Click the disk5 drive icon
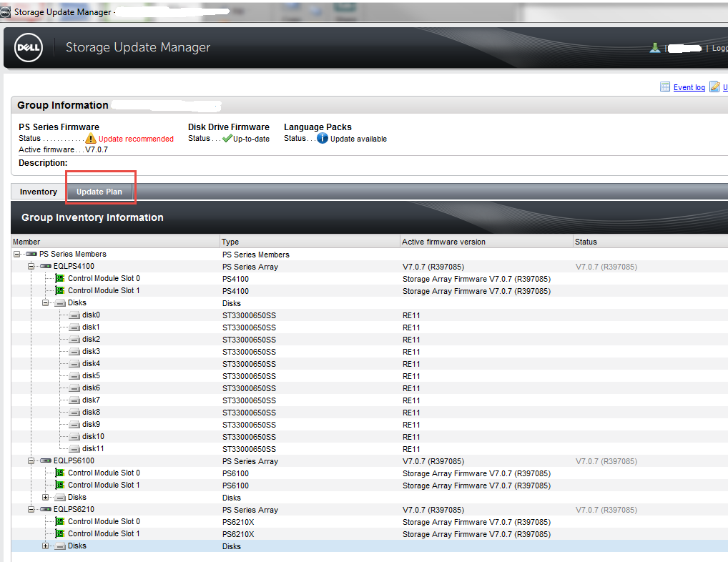This screenshot has height=562, width=728. pos(74,376)
